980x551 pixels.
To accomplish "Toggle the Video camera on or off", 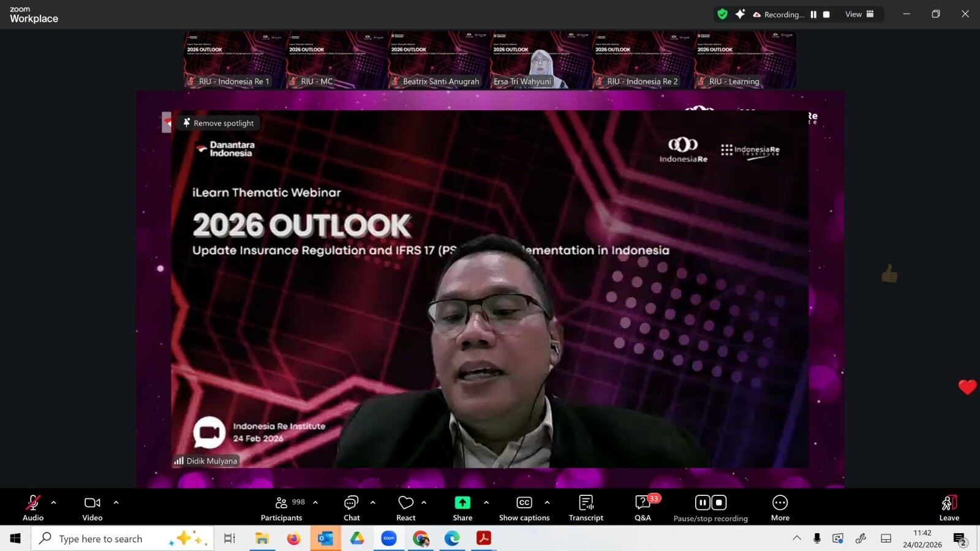I will tap(92, 508).
